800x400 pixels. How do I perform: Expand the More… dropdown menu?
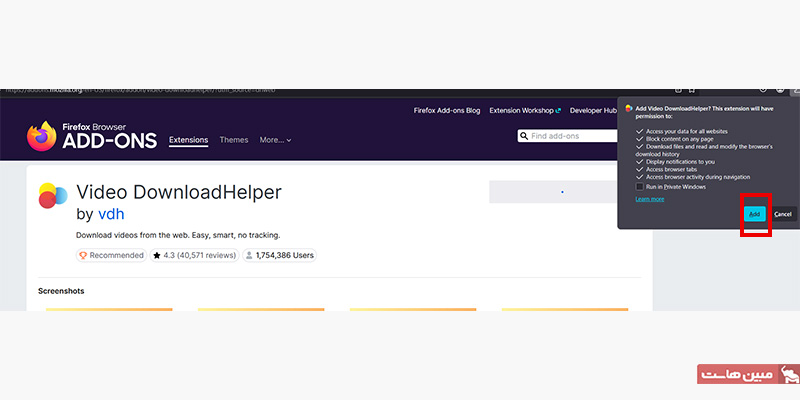point(275,140)
